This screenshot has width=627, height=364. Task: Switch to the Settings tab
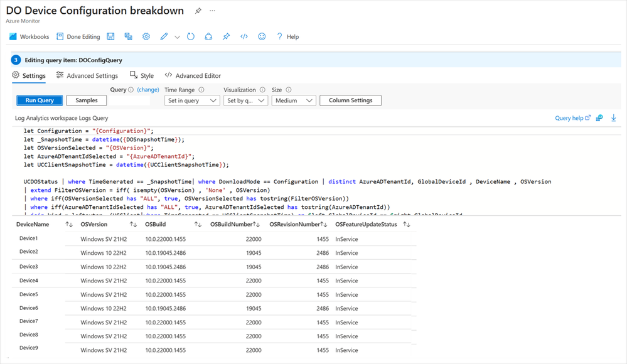pos(29,75)
